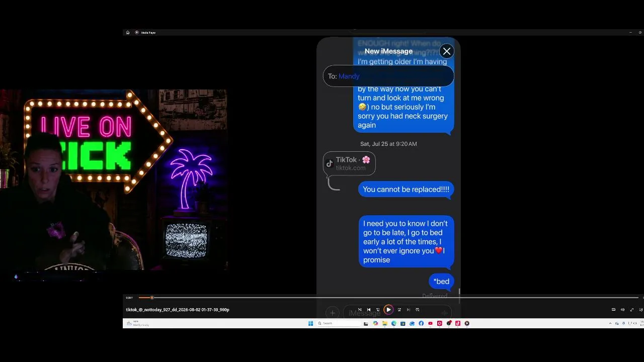Image resolution: width=644 pixels, height=362 pixels.
Task: Click the "*bed" message bubble
Action: coord(441,282)
